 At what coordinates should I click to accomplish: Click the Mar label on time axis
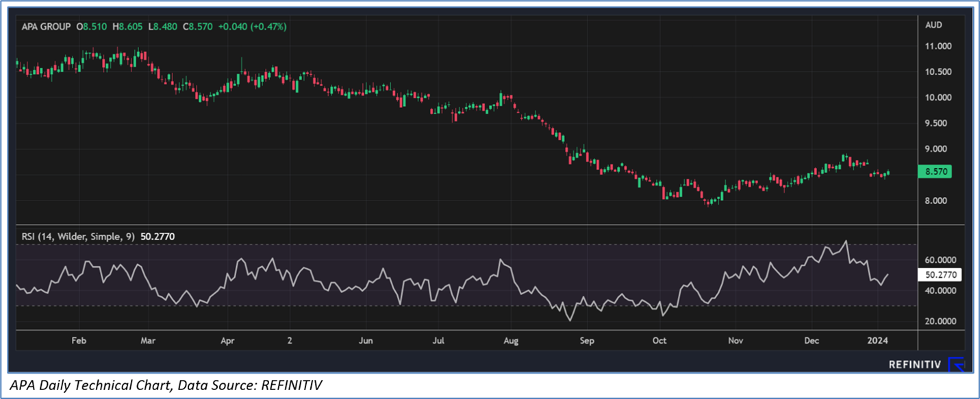[x=148, y=340]
